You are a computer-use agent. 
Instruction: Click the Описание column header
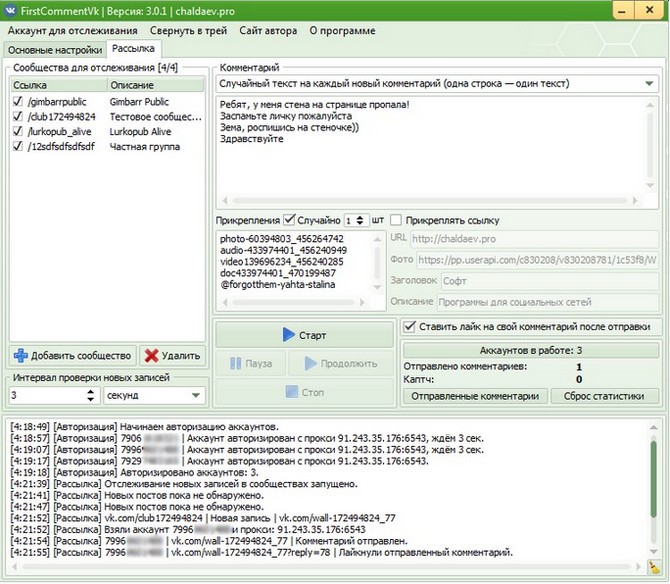(156, 85)
